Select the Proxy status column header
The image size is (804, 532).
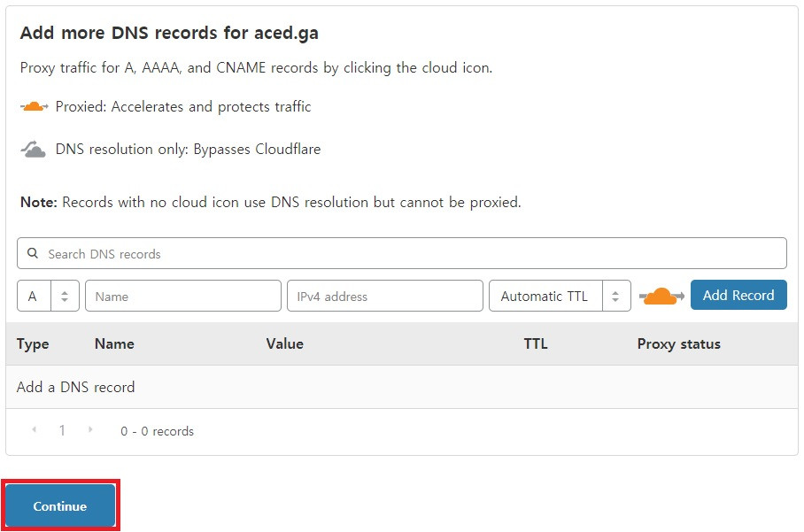point(678,343)
